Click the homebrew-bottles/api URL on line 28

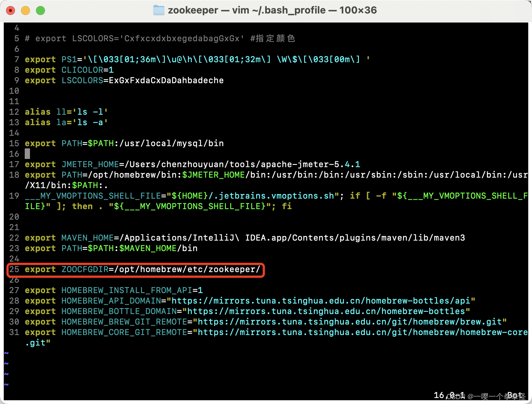pos(321,301)
